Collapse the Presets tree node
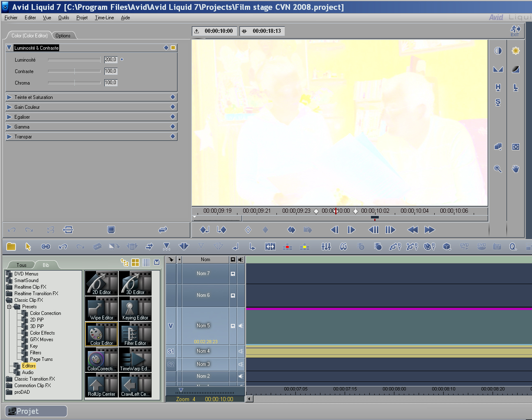The width and height of the screenshot is (532, 420). pyautogui.click(x=9, y=307)
